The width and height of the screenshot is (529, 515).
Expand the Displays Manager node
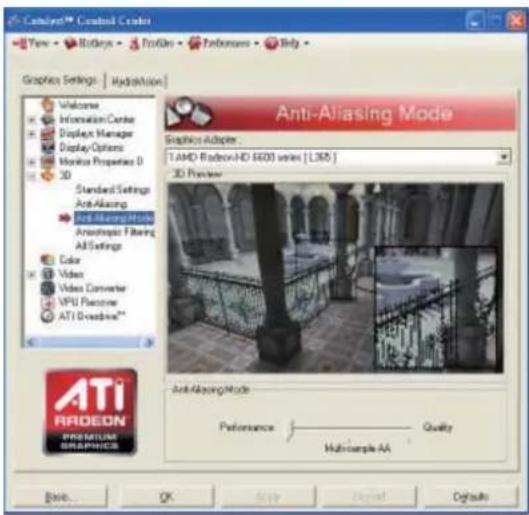point(32,134)
